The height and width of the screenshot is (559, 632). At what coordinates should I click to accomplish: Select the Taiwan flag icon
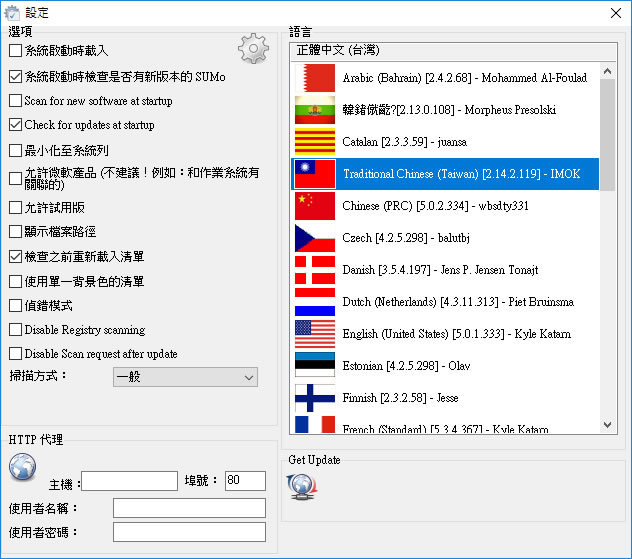[x=315, y=174]
